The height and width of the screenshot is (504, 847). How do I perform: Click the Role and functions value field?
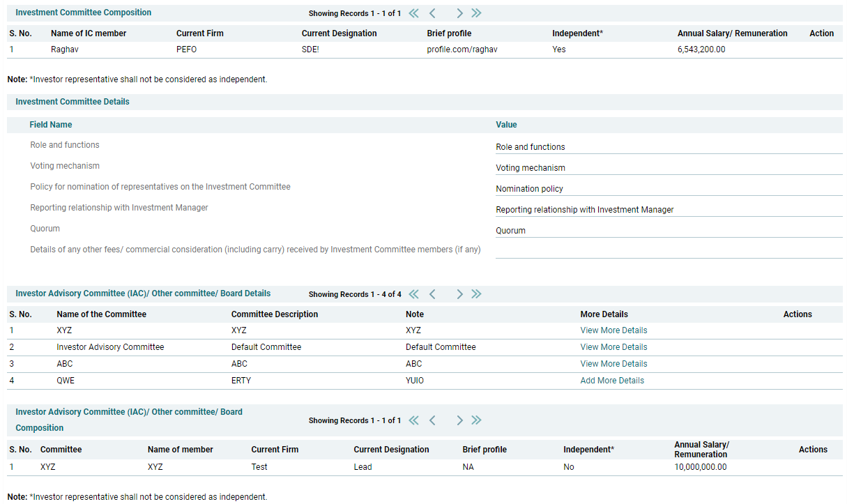[668, 147]
